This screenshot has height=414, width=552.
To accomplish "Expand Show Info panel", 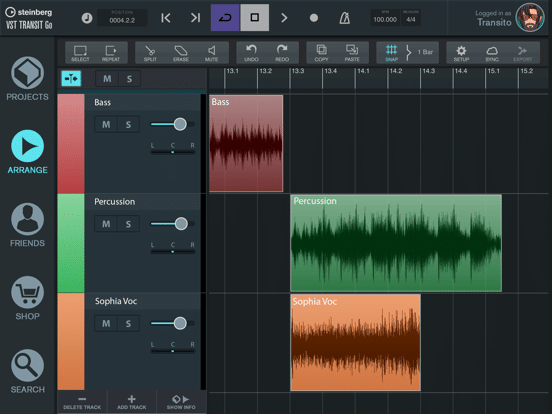I will point(181,402).
